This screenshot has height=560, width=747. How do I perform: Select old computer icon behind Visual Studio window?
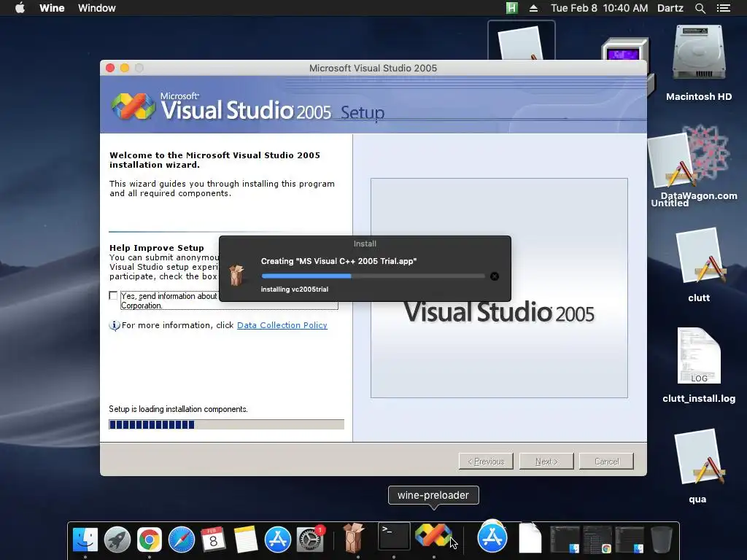coord(624,49)
